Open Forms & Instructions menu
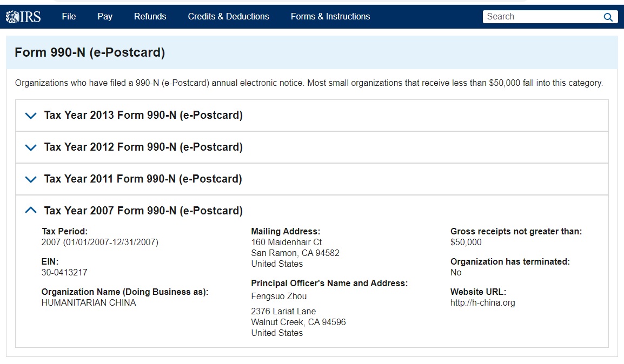 click(x=330, y=17)
